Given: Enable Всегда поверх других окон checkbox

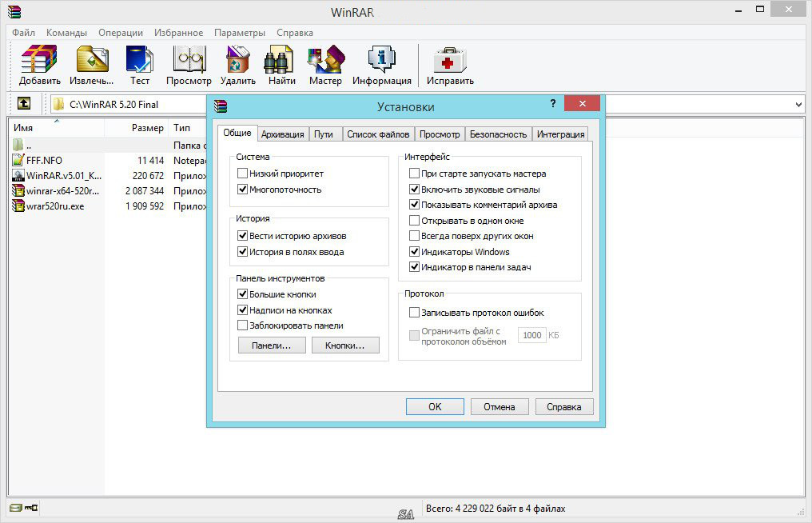Looking at the screenshot, I should click(414, 236).
